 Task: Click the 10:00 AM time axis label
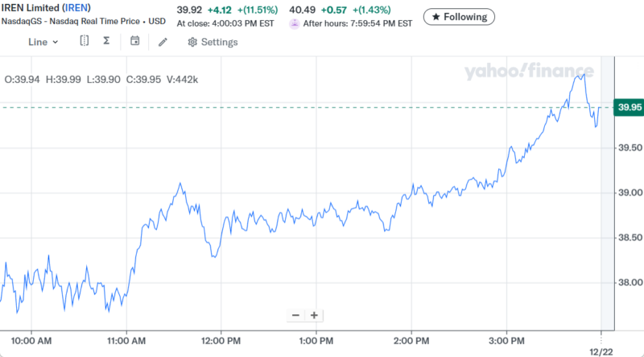[x=32, y=341]
